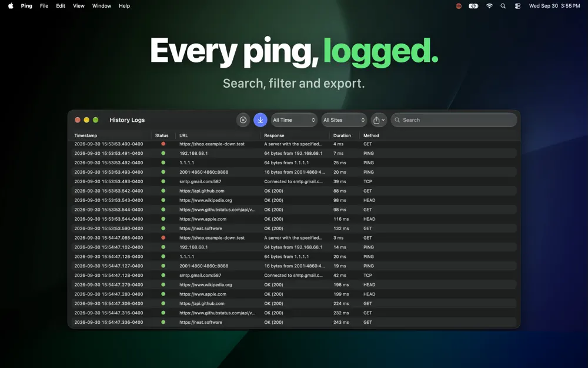Open the File menu

pos(44,6)
